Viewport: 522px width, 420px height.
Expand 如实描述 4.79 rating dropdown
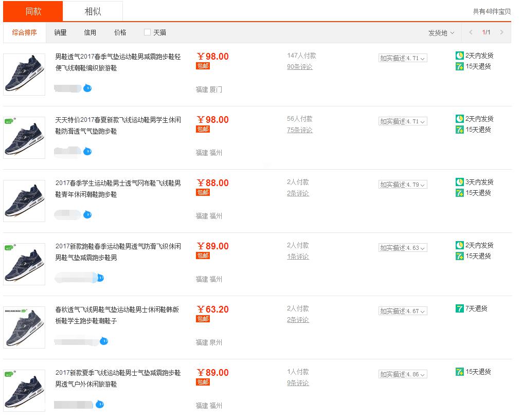tap(403, 185)
